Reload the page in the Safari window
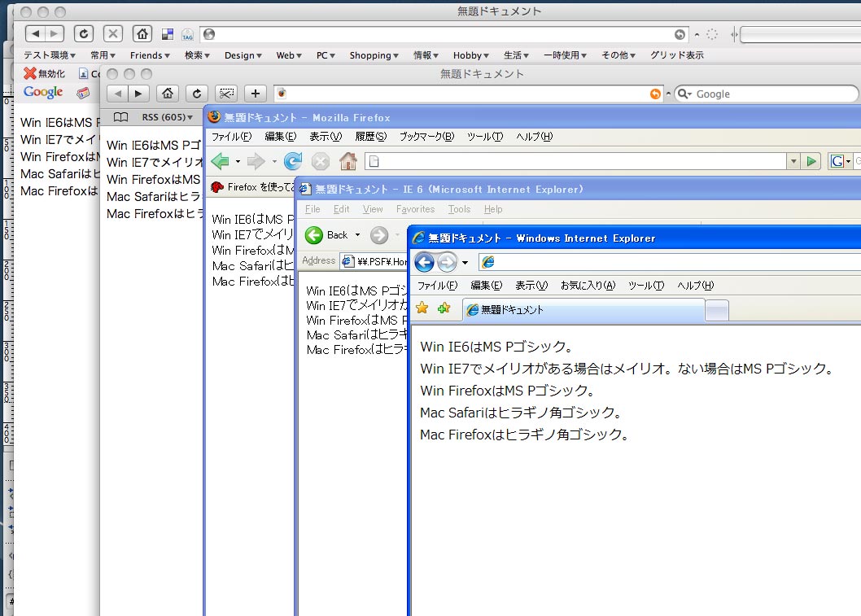Viewport: 861px width, 616px height. pyautogui.click(x=197, y=94)
